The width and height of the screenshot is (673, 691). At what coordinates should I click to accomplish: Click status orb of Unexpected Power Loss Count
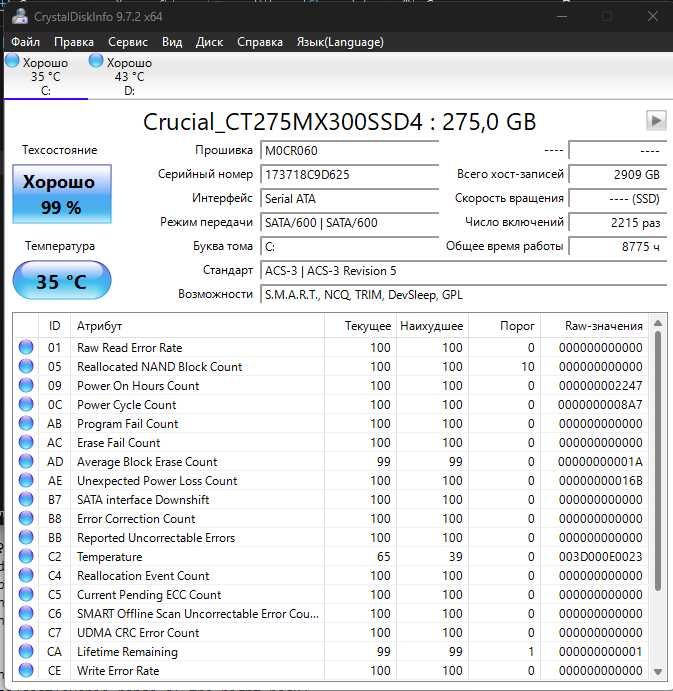click(x=26, y=480)
